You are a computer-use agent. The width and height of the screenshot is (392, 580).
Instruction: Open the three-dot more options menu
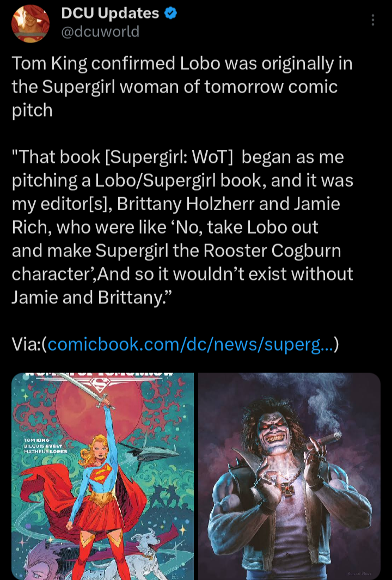[x=373, y=20]
